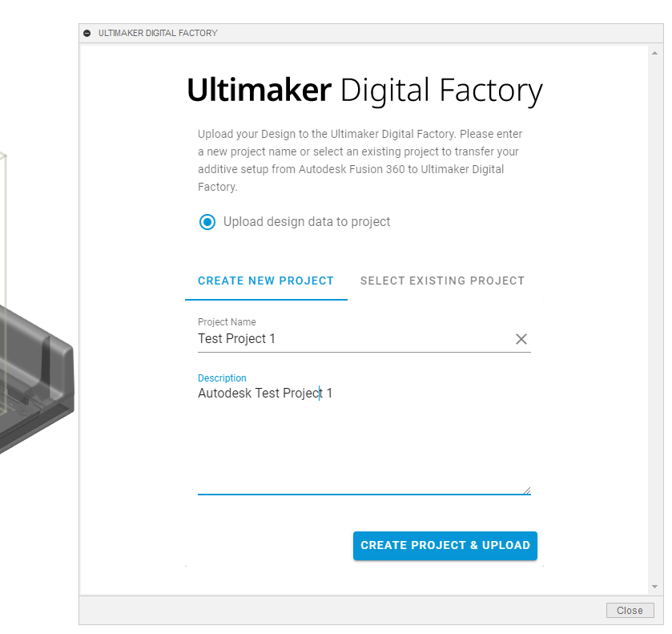Collapse the Ultimaker Digital Factory panel icon
This screenshot has width=672, height=634.
[87, 34]
